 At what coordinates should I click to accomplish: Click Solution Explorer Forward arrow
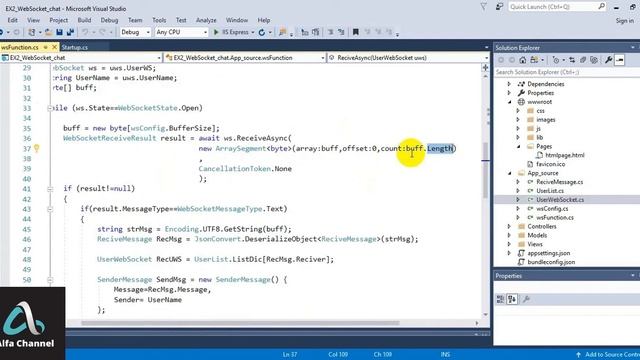click(511, 60)
